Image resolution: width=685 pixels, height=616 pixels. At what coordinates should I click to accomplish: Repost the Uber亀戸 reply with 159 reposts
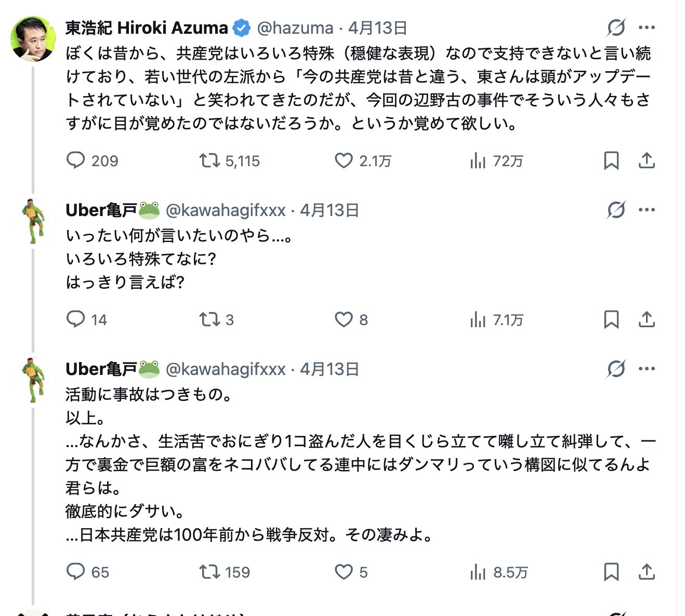209,572
